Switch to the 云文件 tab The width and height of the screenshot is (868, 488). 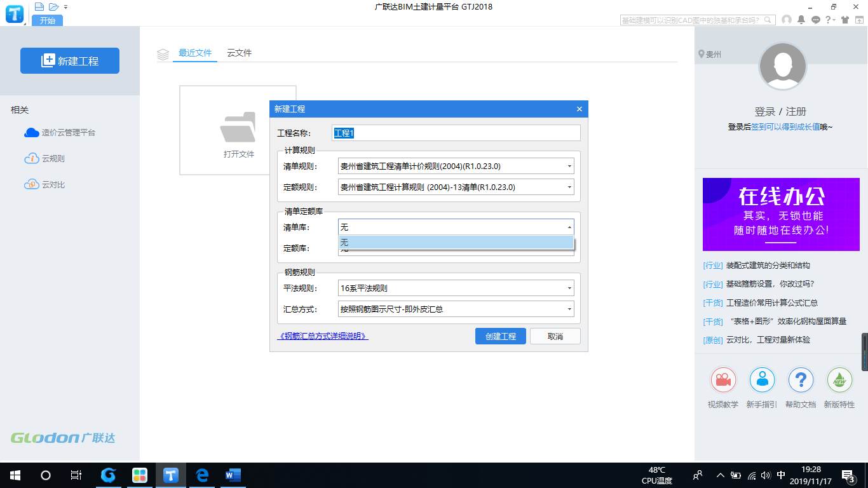point(240,53)
